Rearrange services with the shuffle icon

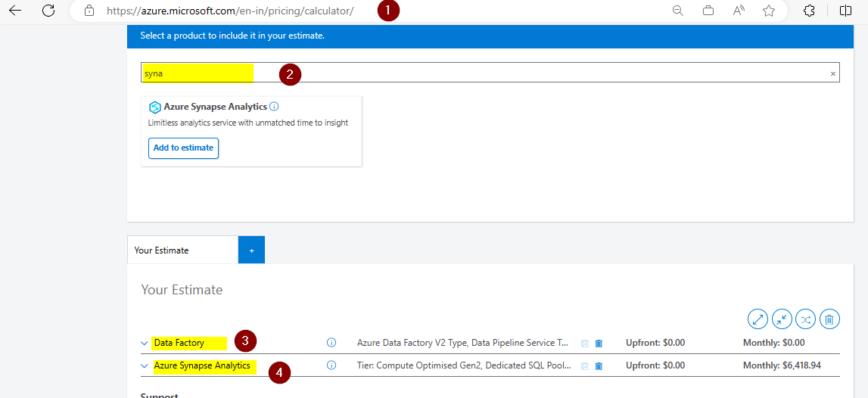805,319
